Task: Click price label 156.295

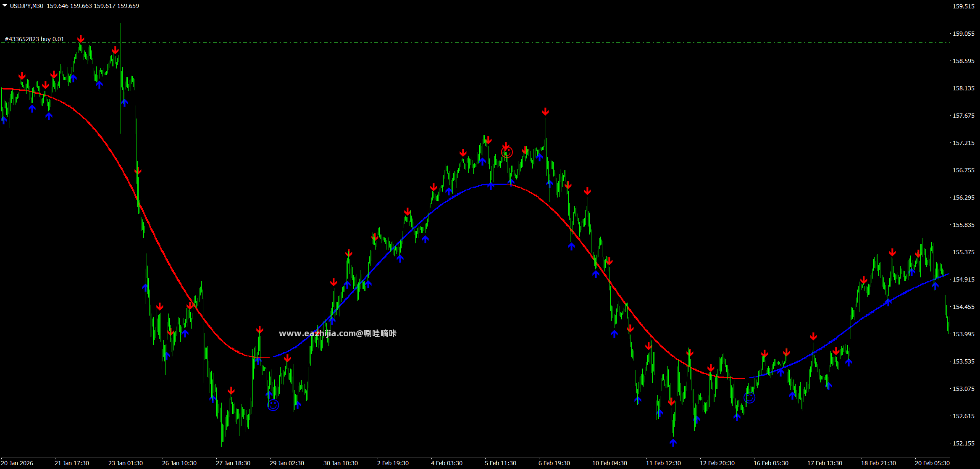Action: [x=964, y=198]
